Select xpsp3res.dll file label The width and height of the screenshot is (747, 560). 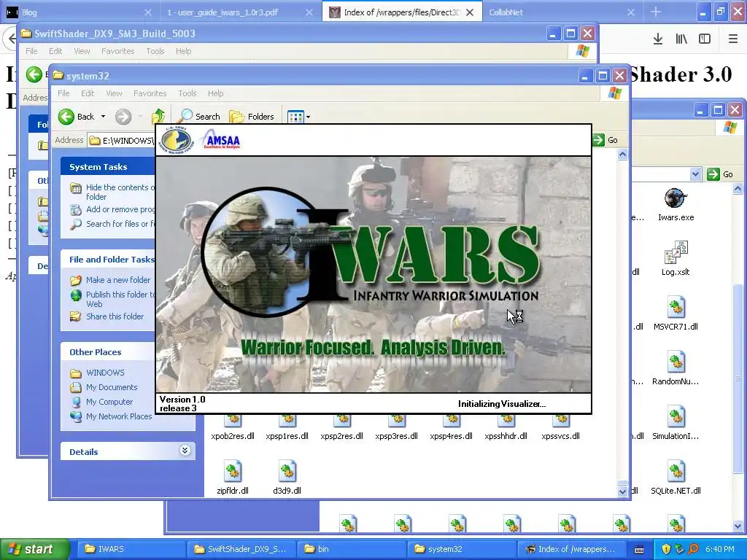[396, 436]
